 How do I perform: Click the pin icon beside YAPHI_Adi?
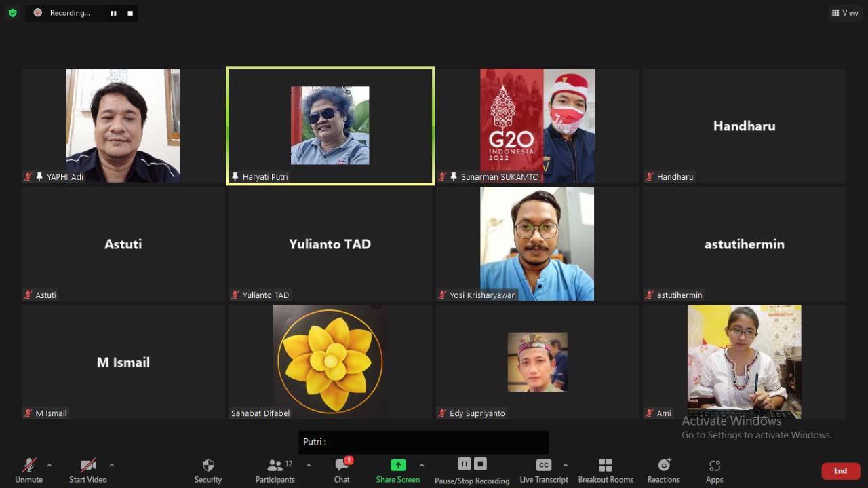(x=39, y=176)
